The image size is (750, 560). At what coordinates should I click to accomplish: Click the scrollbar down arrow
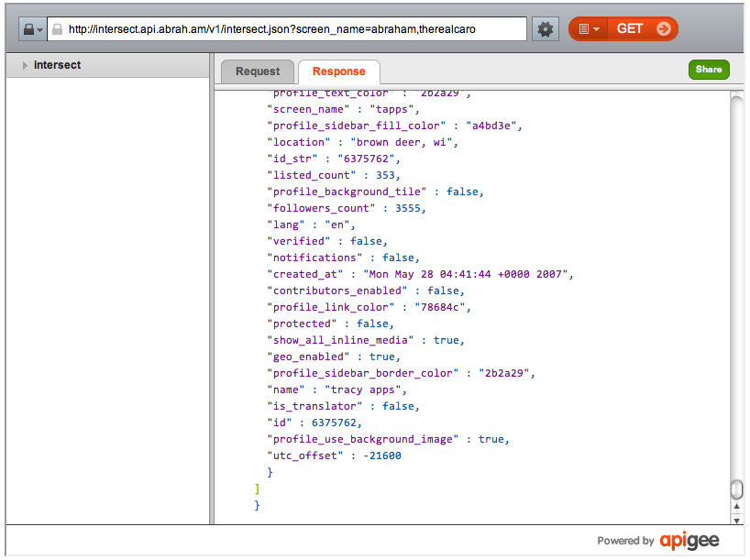click(736, 521)
